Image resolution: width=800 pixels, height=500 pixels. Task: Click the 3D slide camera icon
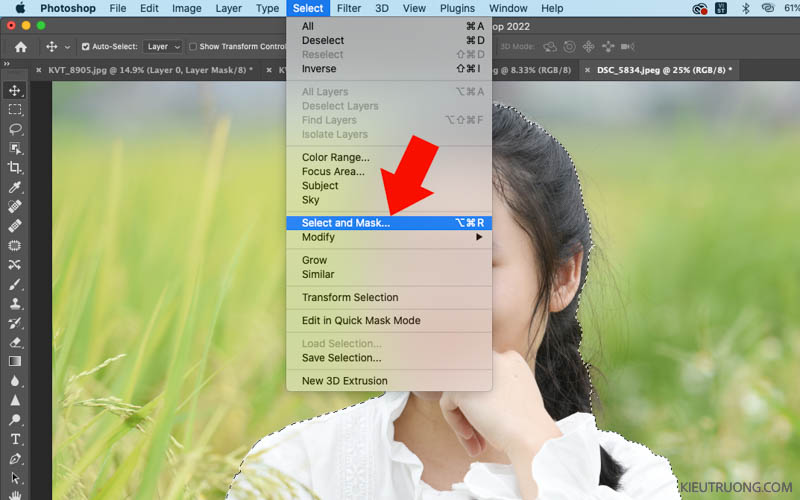pyautogui.click(x=608, y=47)
